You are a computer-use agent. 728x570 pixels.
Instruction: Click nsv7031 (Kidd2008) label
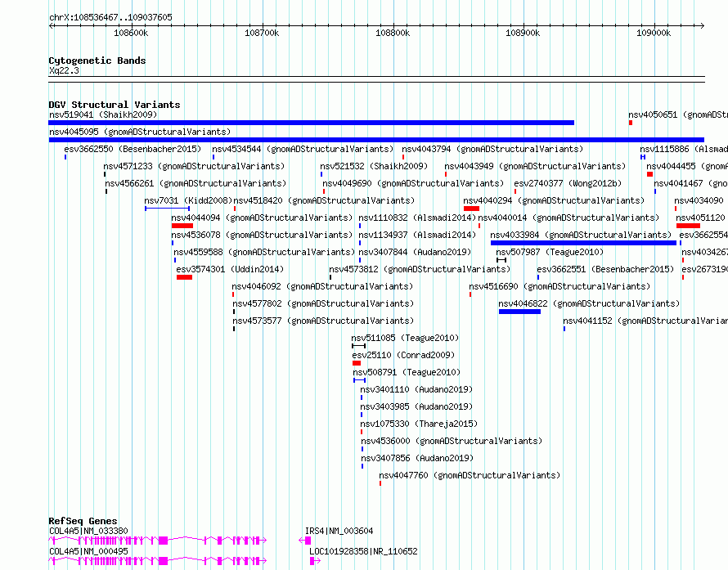point(188,200)
